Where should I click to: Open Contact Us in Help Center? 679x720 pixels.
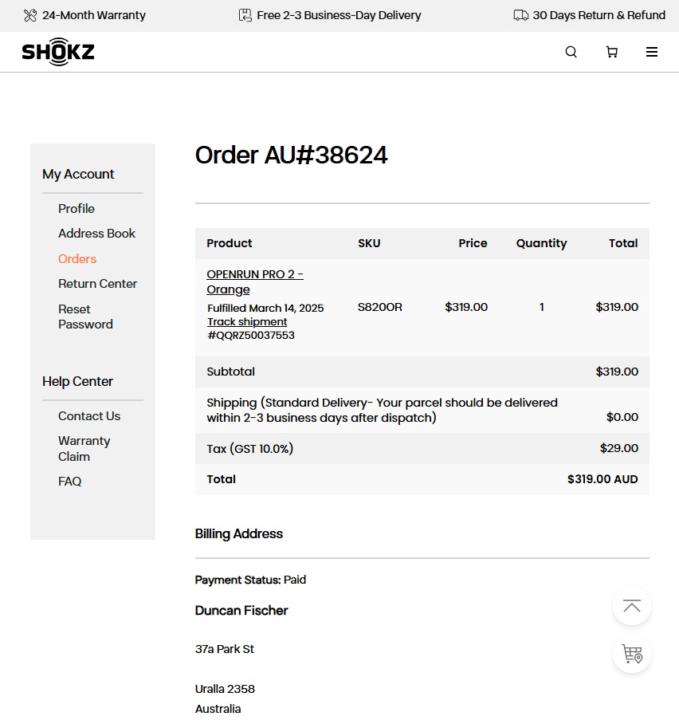(89, 416)
